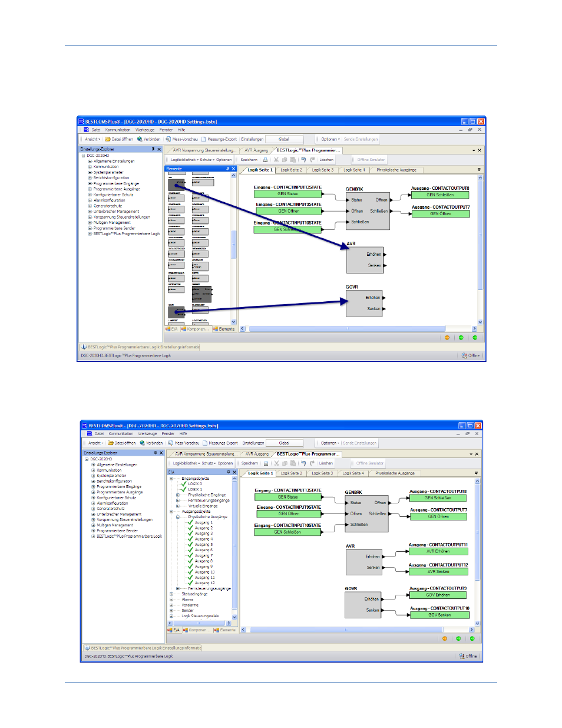This screenshot has width=562, height=728.
Task: Click Offline status icon in lower window
Action: (461, 655)
